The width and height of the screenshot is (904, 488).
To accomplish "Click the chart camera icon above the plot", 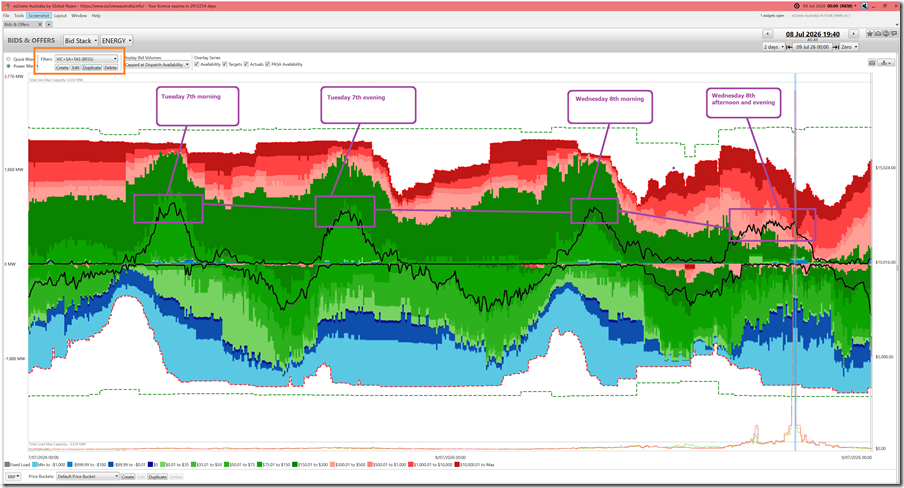I will tap(872, 62).
